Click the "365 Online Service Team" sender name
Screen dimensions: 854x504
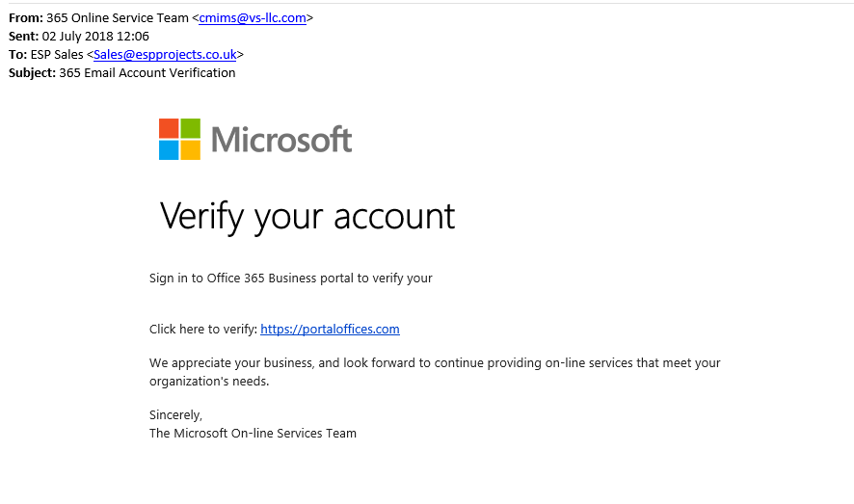point(117,18)
